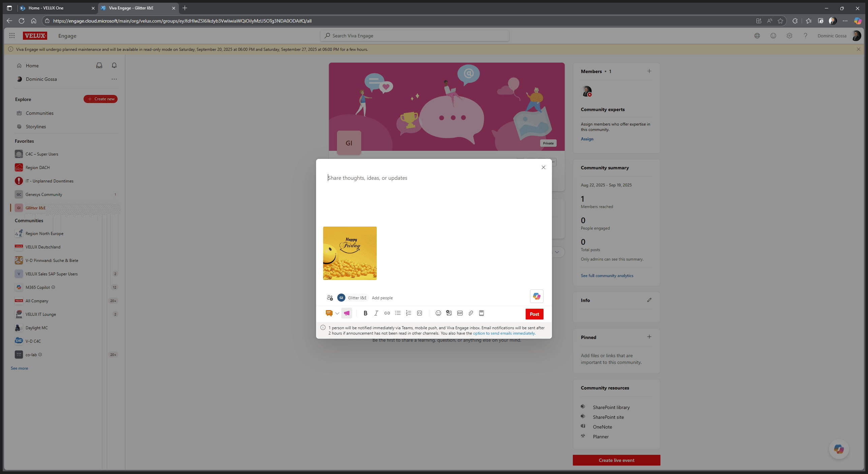Click the Create live event button
Image resolution: width=868 pixels, height=474 pixels.
(x=616, y=460)
